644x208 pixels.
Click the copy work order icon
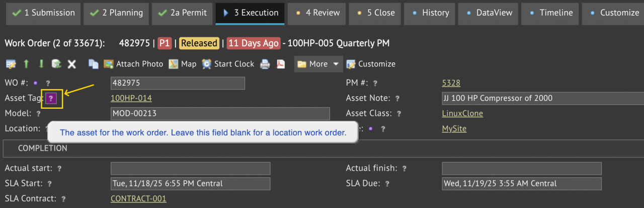click(x=93, y=64)
